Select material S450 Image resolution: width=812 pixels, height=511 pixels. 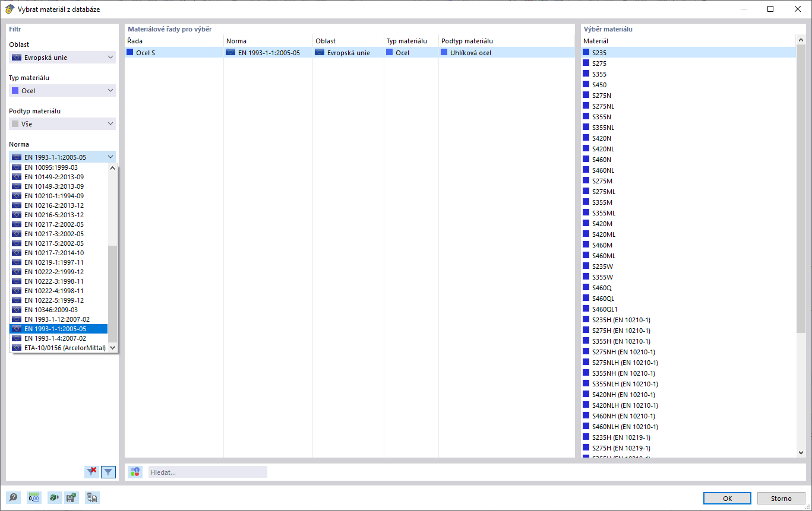coord(688,85)
